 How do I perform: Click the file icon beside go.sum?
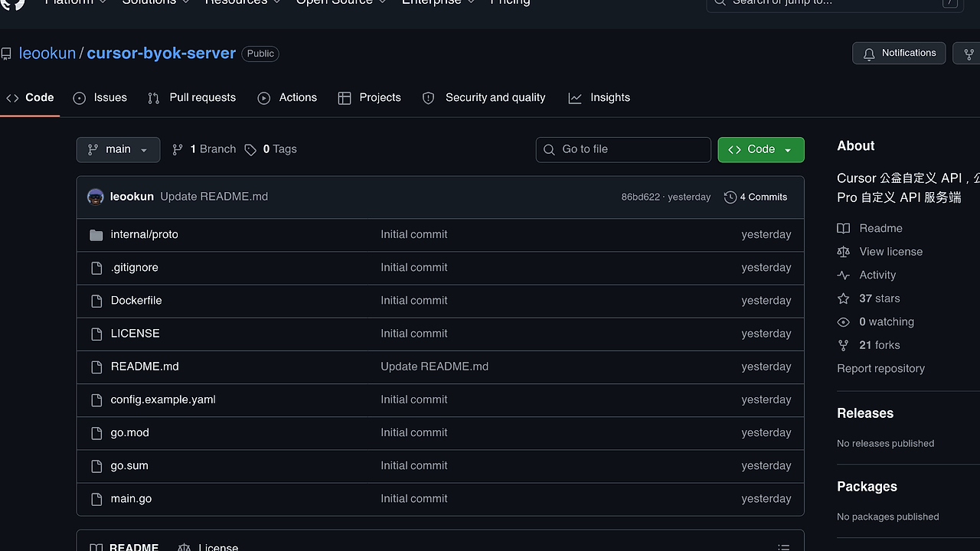click(x=96, y=466)
